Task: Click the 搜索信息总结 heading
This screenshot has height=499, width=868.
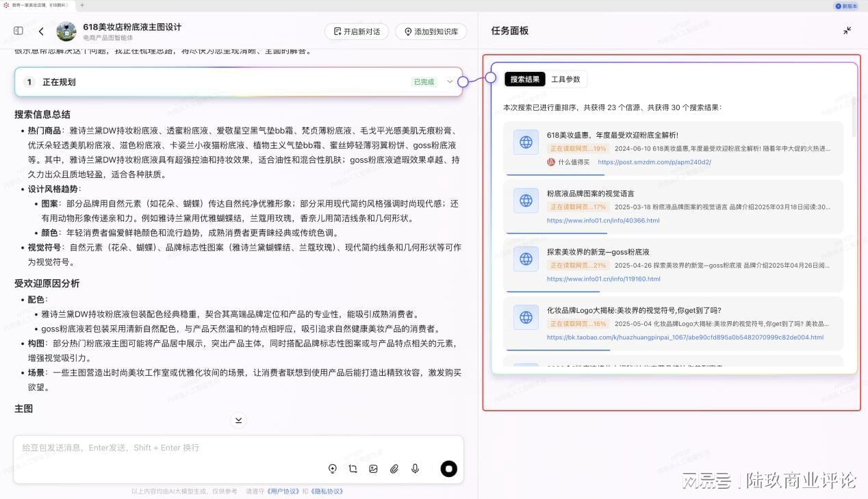Action: [42, 114]
